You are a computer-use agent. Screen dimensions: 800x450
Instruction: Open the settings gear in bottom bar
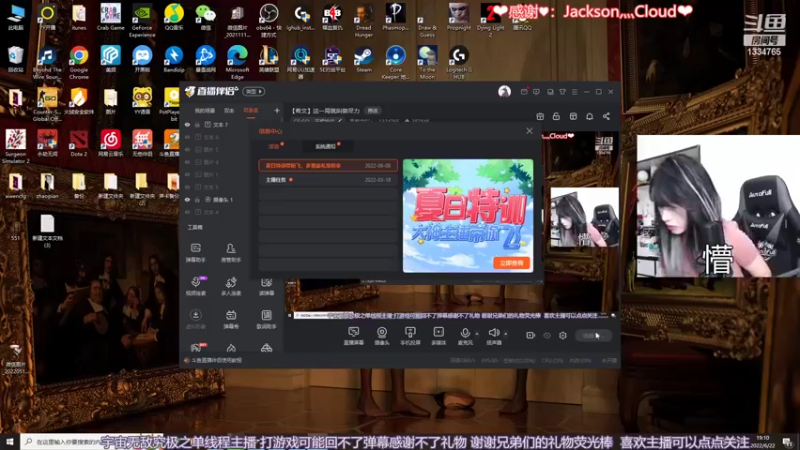pos(563,335)
